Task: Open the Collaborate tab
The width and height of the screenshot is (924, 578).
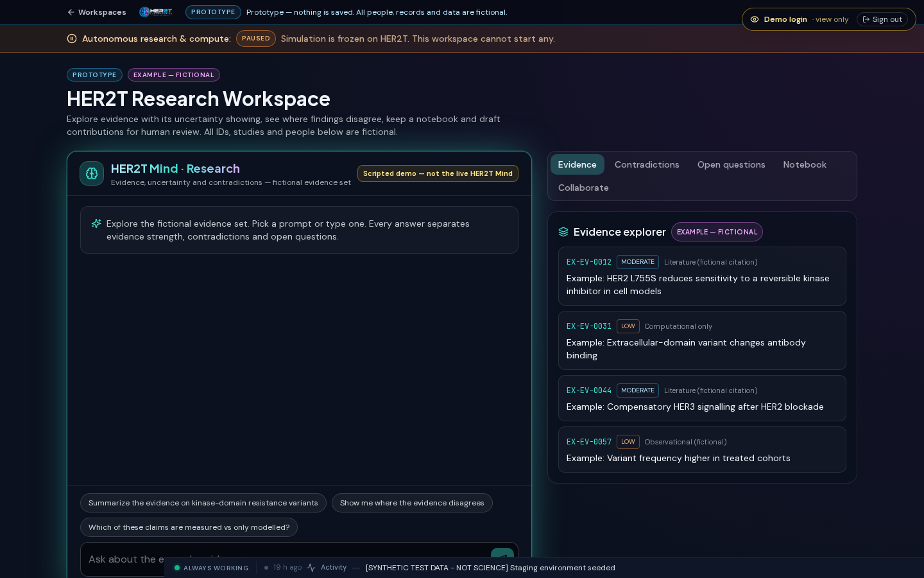Action: click(583, 188)
